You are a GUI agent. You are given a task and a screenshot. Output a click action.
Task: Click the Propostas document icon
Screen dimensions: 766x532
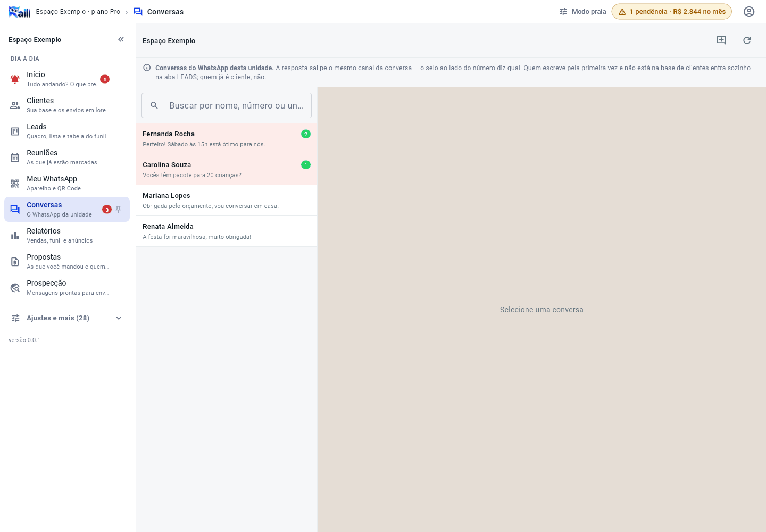[x=15, y=262]
